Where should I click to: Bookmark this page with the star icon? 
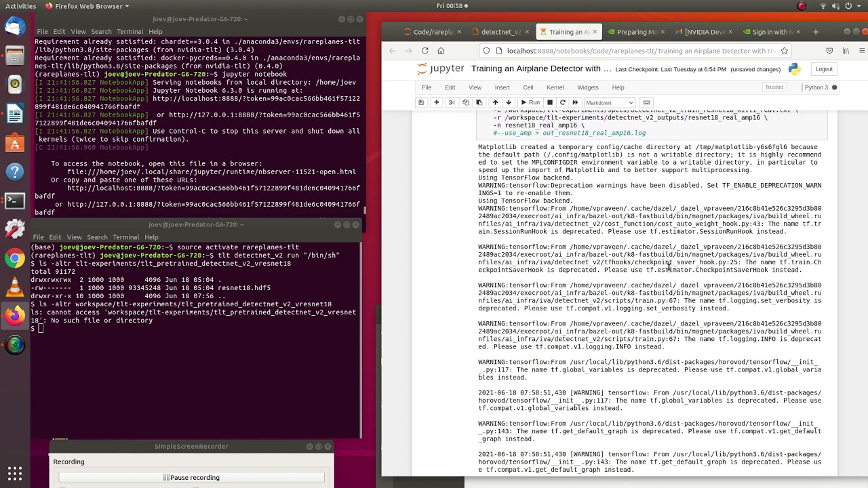784,51
